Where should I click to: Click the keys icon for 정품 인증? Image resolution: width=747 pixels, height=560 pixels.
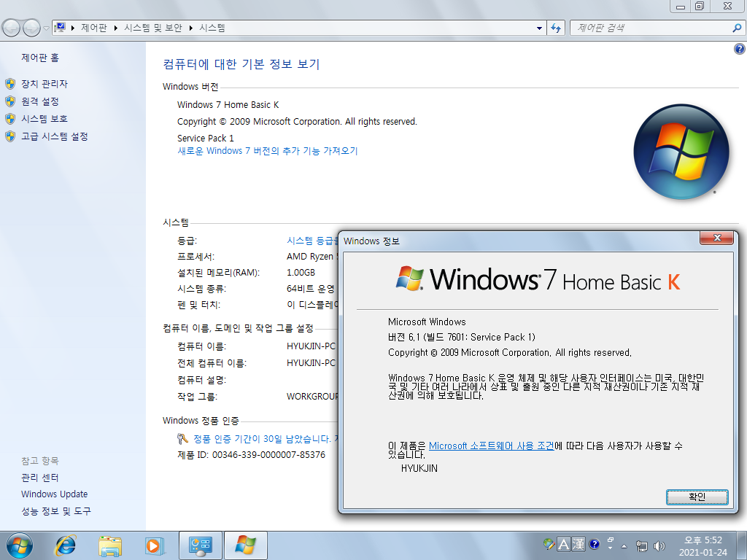(x=183, y=438)
